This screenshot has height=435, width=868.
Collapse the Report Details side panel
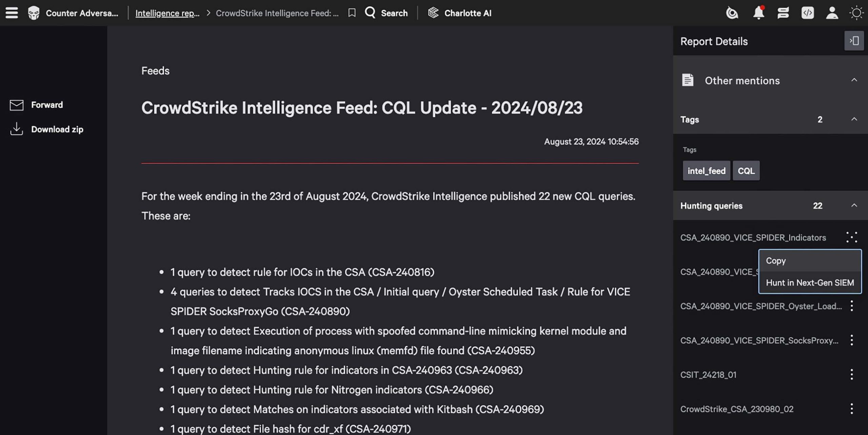click(854, 41)
